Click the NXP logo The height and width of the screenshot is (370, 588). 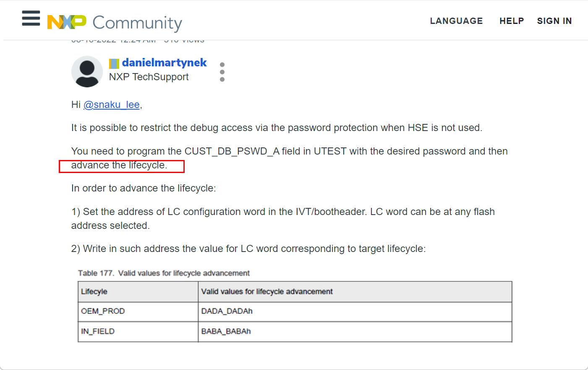pos(67,22)
